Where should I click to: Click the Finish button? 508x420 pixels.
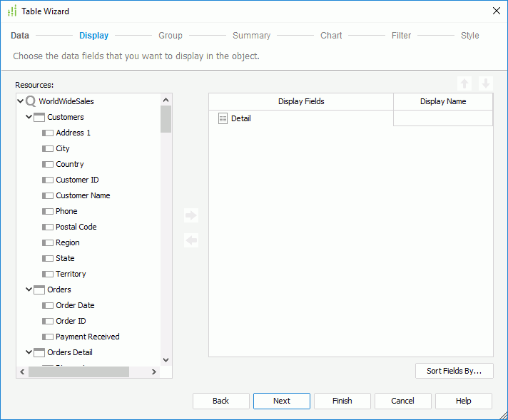point(342,401)
